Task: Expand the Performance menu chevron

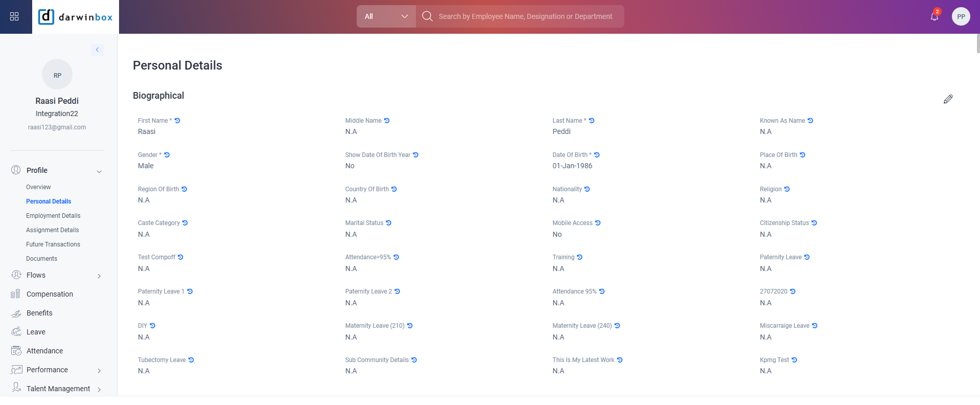Action: coord(99,371)
